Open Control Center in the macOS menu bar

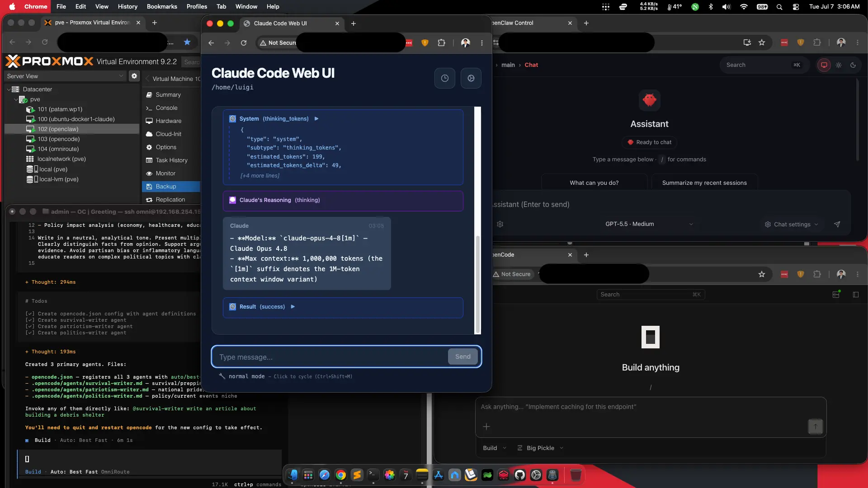point(796,7)
